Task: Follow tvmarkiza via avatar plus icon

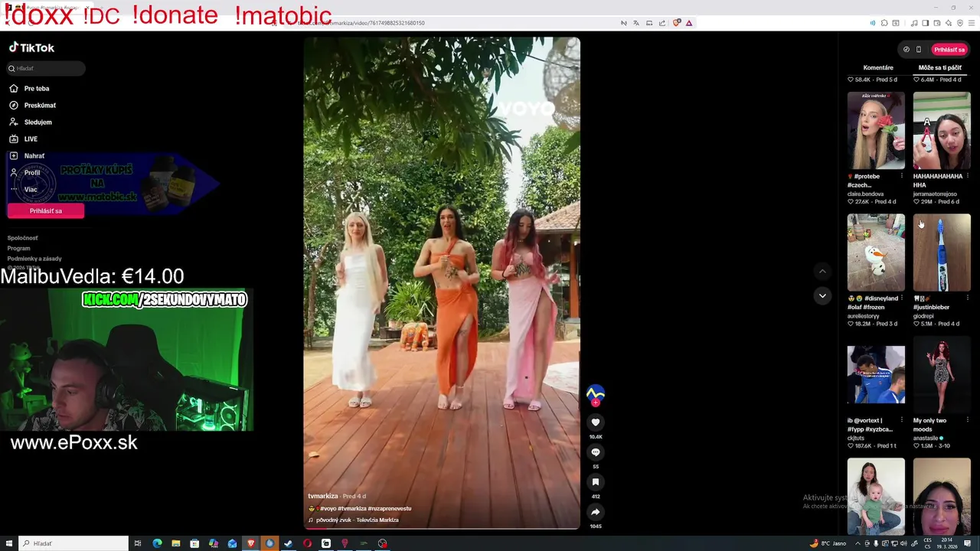Action: click(x=595, y=403)
